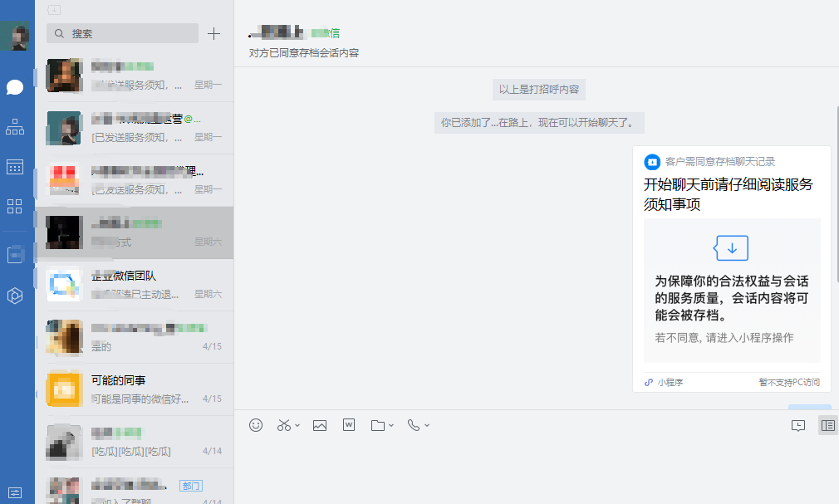Viewport: 839px width, 504px height.
Task: Expand the folder options arrow
Action: tap(391, 426)
